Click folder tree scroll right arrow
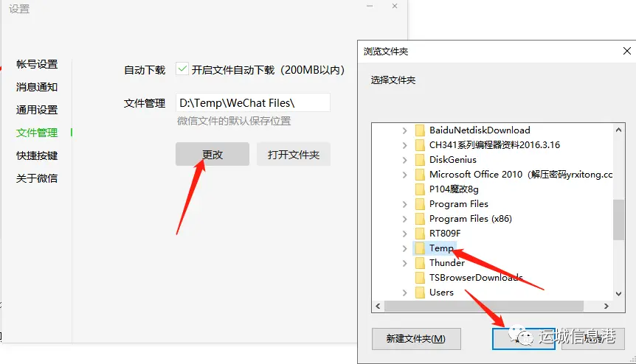The image size is (636, 364). pos(606,306)
